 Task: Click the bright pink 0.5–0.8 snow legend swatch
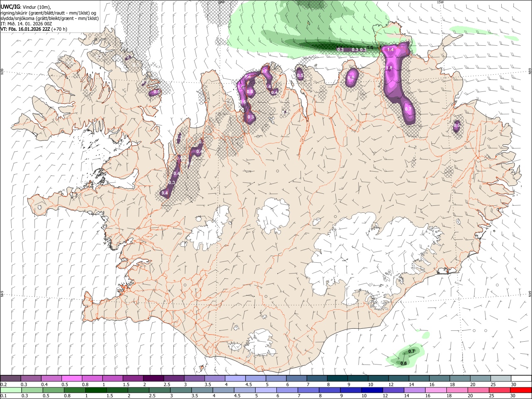click(72, 379)
